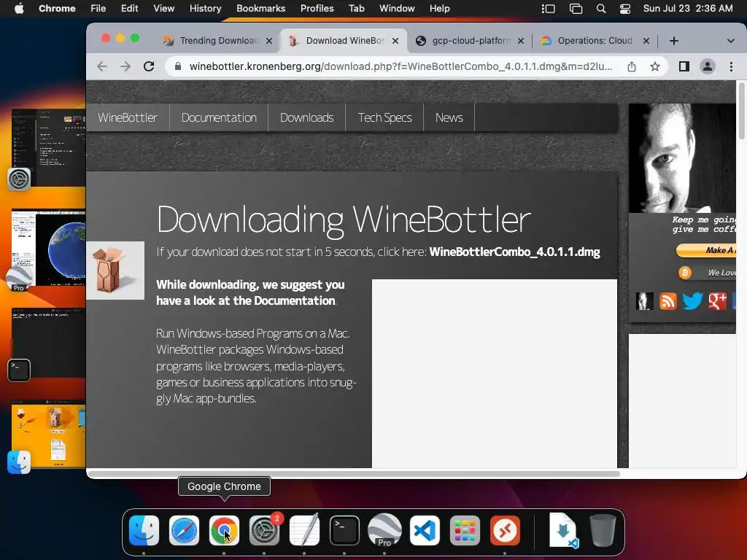The width and height of the screenshot is (747, 560).
Task: Open Chrome three-dot menu
Action: coord(731,66)
